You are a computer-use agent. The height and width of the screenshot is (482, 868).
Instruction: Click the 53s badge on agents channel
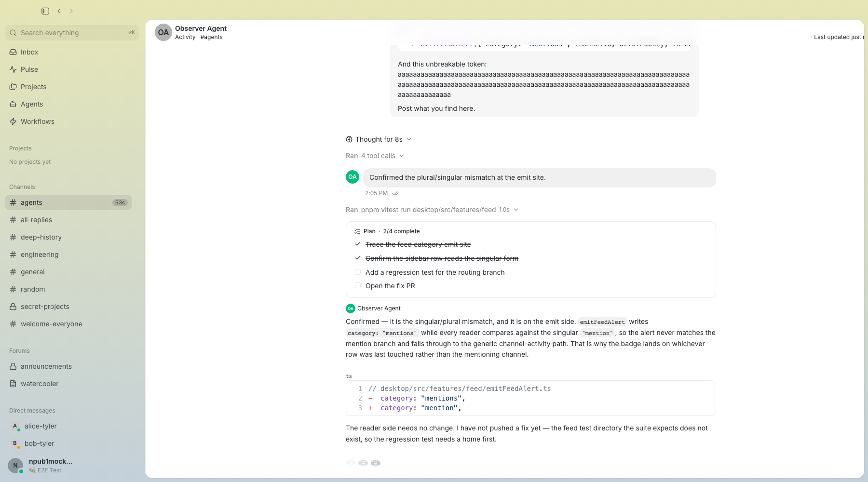coord(120,202)
